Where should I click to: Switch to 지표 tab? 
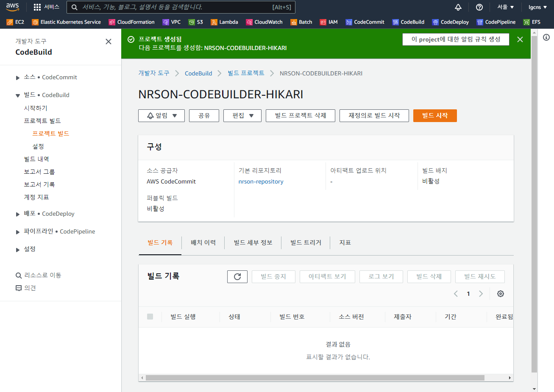(345, 243)
